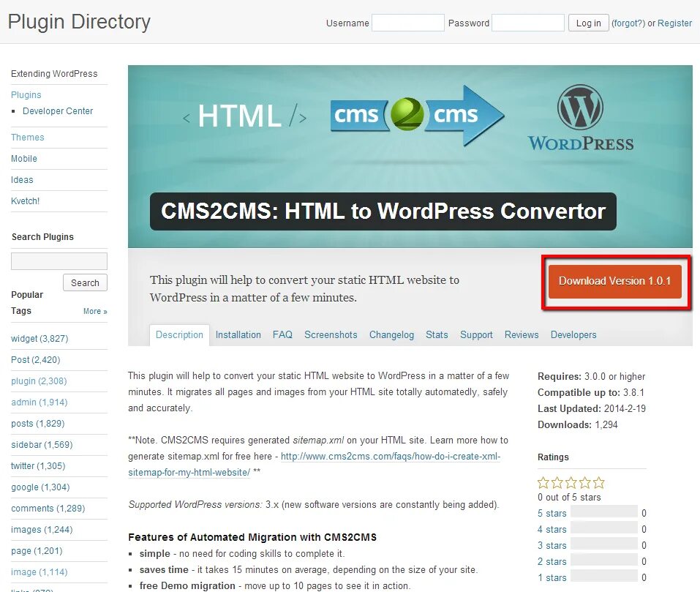This screenshot has height=592, width=700.
Task: Open the Developer Center link
Action: click(x=58, y=111)
